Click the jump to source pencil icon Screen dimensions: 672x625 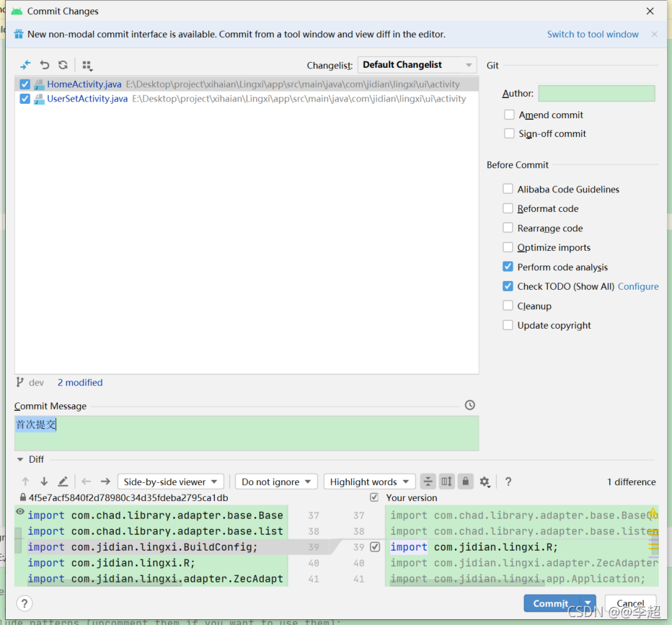(x=63, y=482)
